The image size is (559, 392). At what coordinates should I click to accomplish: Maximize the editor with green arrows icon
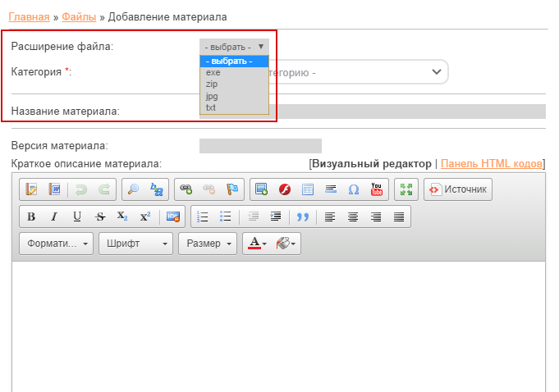coord(406,189)
